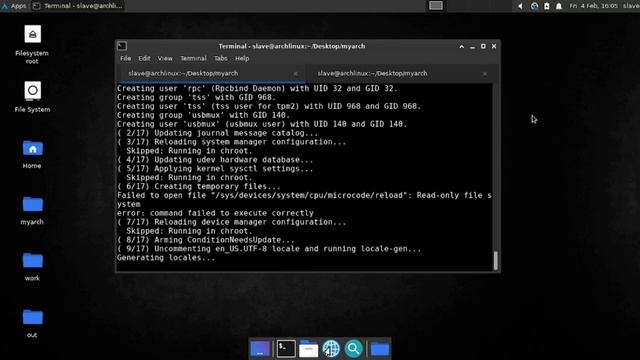Click the 'error: command failed to execute correctly' line

point(215,213)
